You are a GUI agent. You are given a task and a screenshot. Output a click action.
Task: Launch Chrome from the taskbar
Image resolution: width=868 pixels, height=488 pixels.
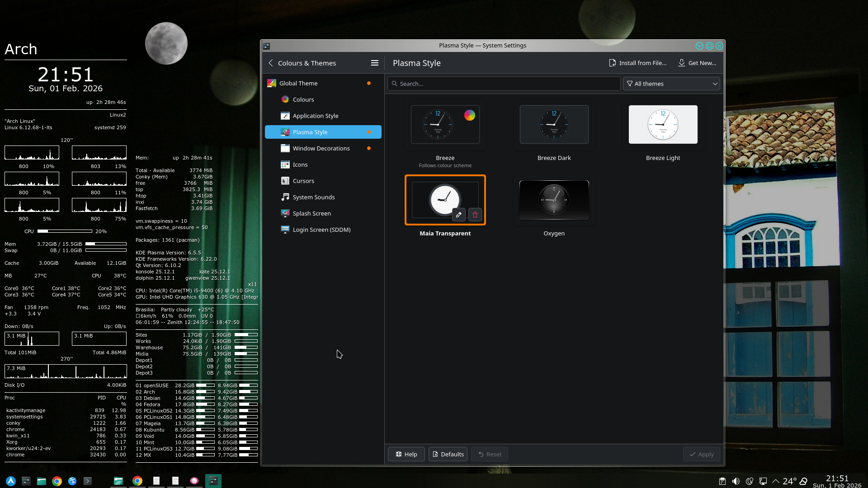[x=57, y=481]
